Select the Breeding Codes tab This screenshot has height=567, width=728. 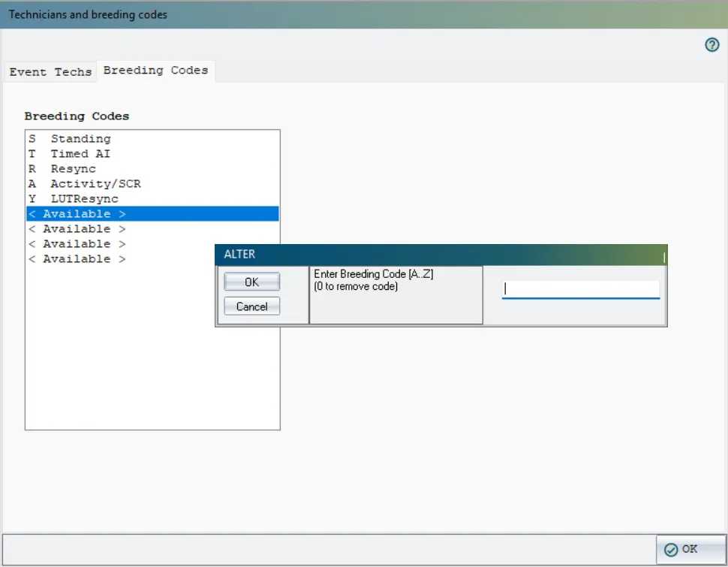(x=155, y=71)
